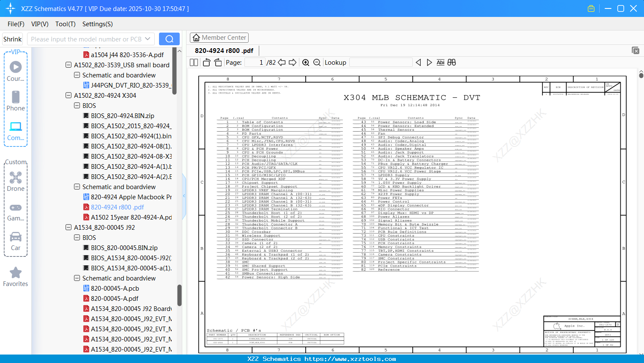Open the 820-4924 Apple Macbook Pro boardview file
This screenshot has height=363, width=644.
pos(131,197)
